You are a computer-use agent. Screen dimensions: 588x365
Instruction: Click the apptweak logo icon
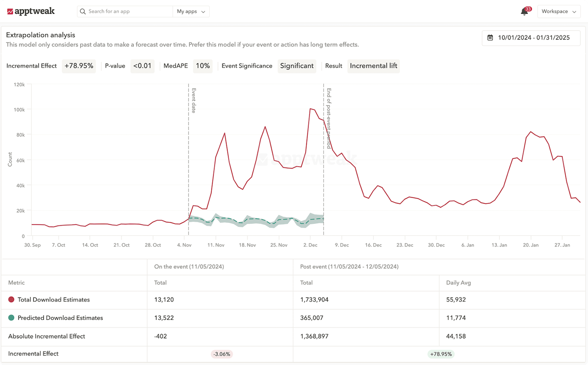click(x=9, y=11)
